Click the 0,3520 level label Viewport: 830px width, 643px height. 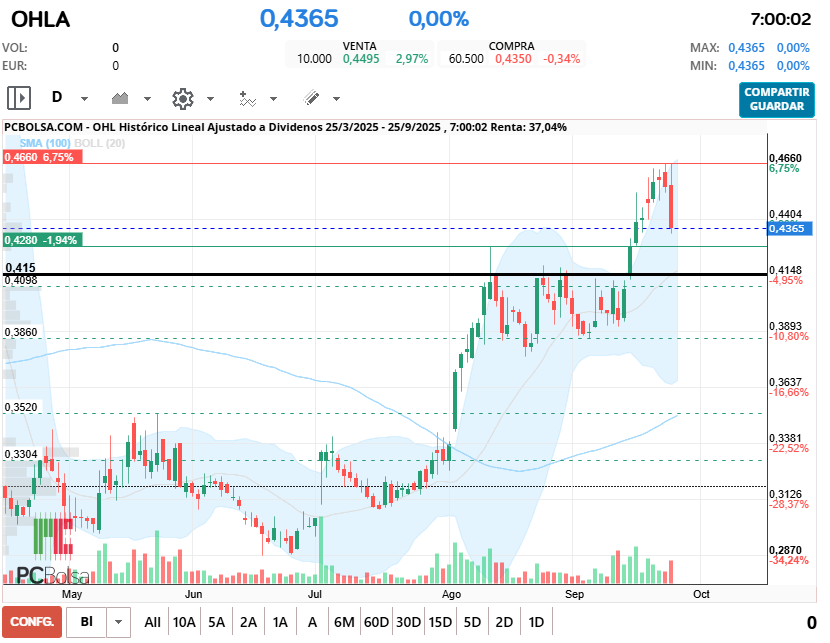click(21, 407)
